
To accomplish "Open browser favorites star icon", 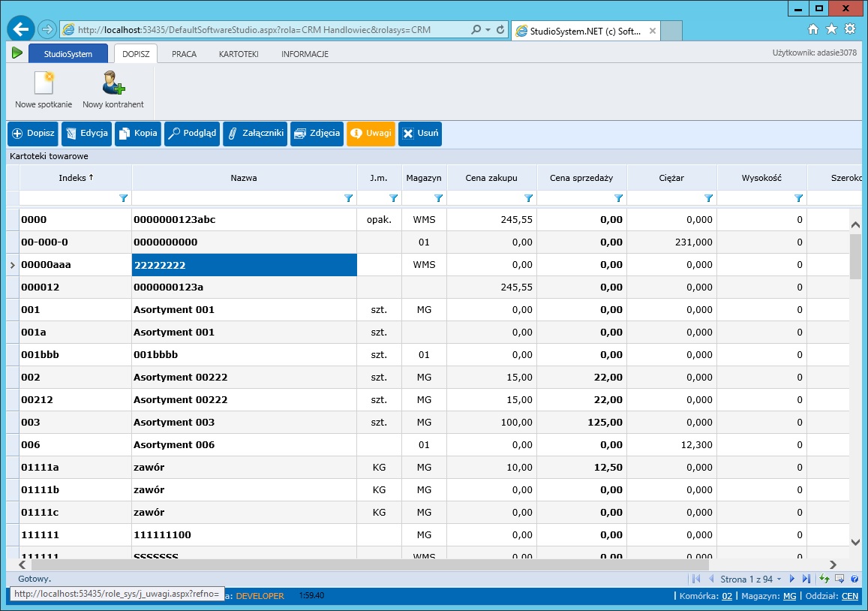I will coord(831,29).
